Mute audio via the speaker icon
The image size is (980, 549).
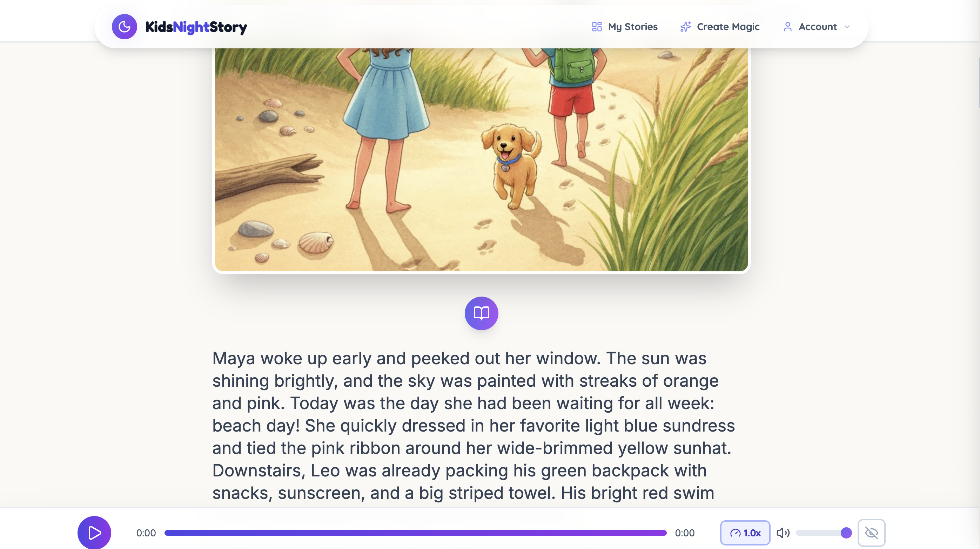coord(783,533)
